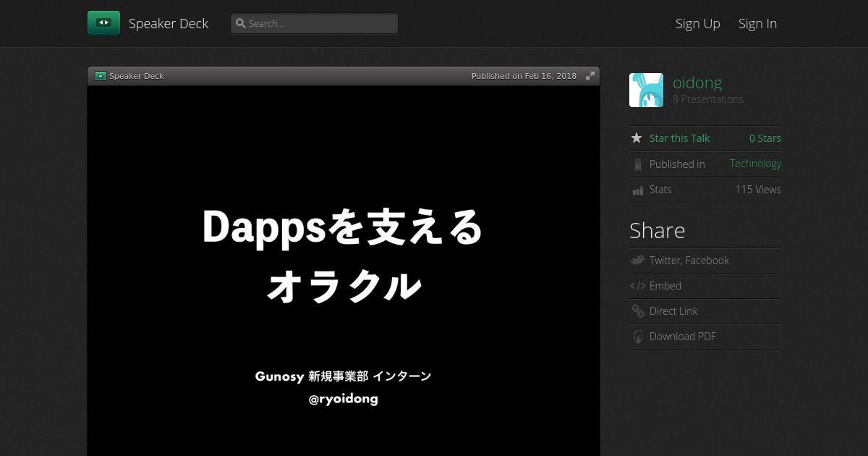This screenshot has height=456, width=868.
Task: Click the 115 Views stat text
Action: (758, 190)
